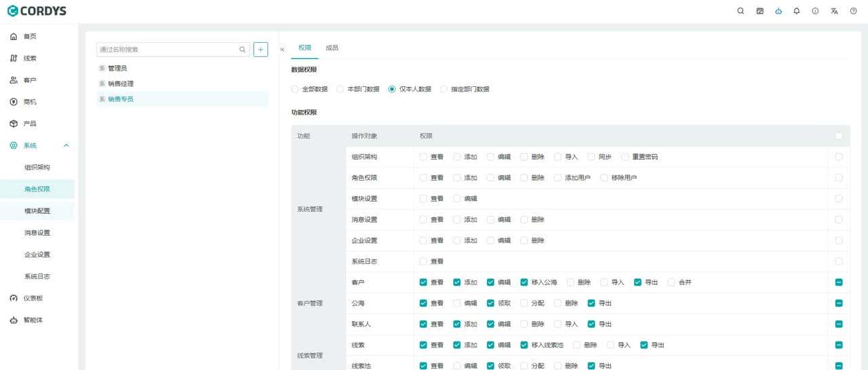Viewport: 868px width, 370px height.
Task: Select the 销售经理 role
Action: tap(182, 84)
